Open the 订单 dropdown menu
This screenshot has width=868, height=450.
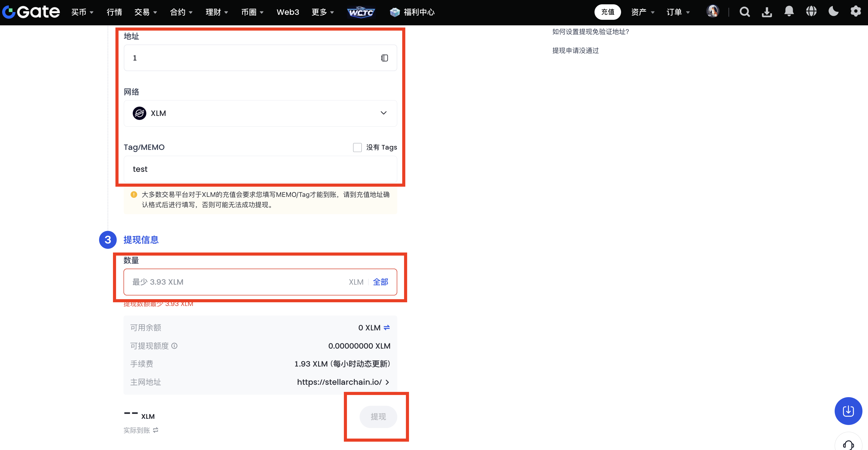tap(678, 12)
